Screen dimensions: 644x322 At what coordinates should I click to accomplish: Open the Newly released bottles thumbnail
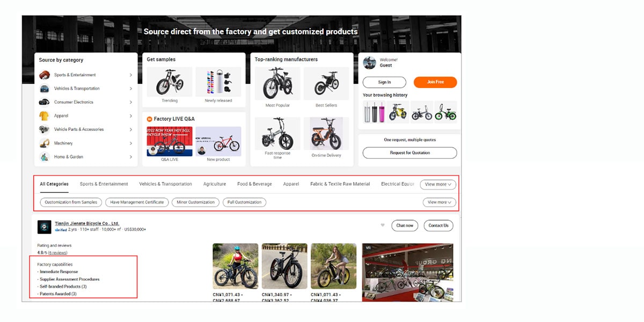[x=218, y=82]
